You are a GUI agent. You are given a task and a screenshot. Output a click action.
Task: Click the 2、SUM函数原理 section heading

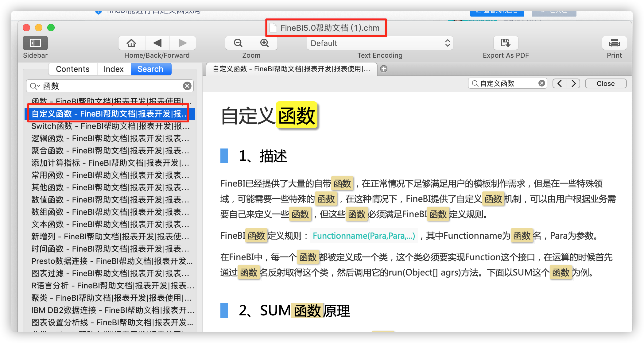(294, 310)
